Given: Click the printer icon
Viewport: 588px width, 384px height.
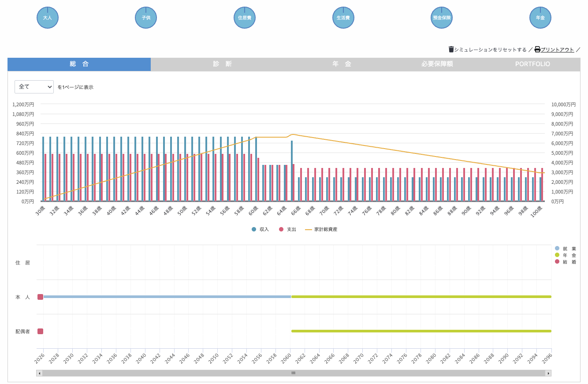Looking at the screenshot, I should point(537,49).
